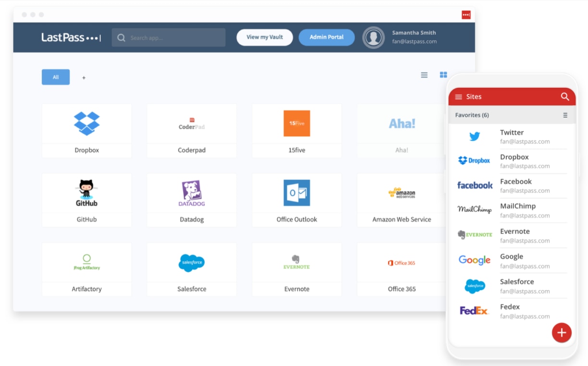Click the Office Outlook tile label
Screen dimensions: 588x366
coord(297,220)
